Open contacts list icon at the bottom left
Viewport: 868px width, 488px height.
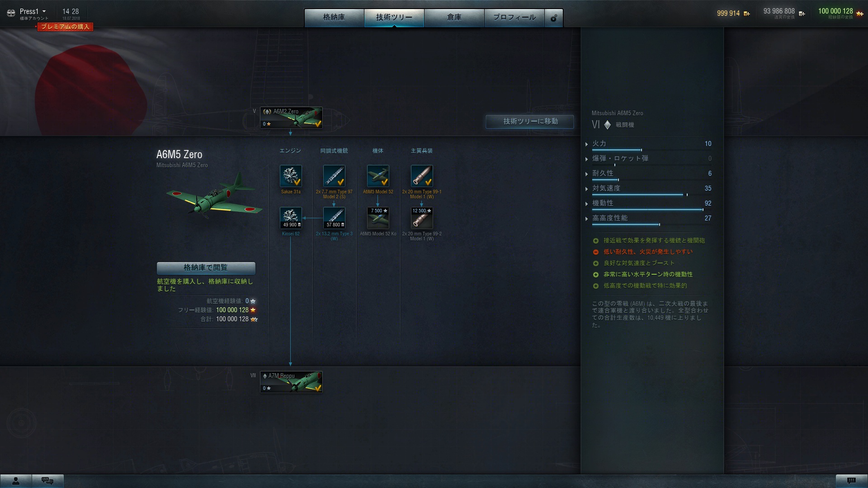pyautogui.click(x=16, y=481)
